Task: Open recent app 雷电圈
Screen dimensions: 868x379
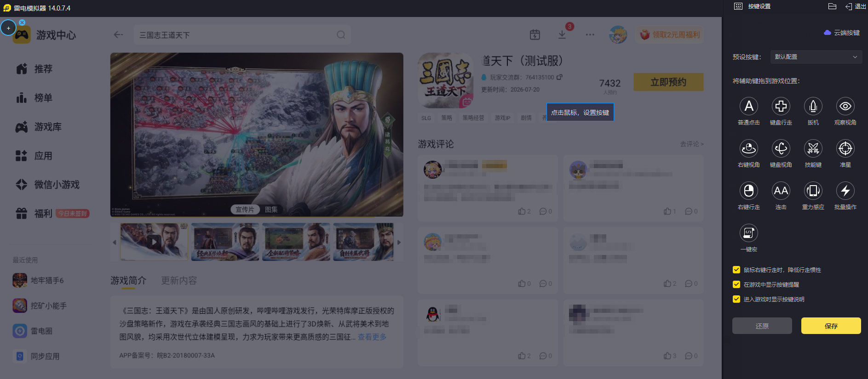Action: 33,331
